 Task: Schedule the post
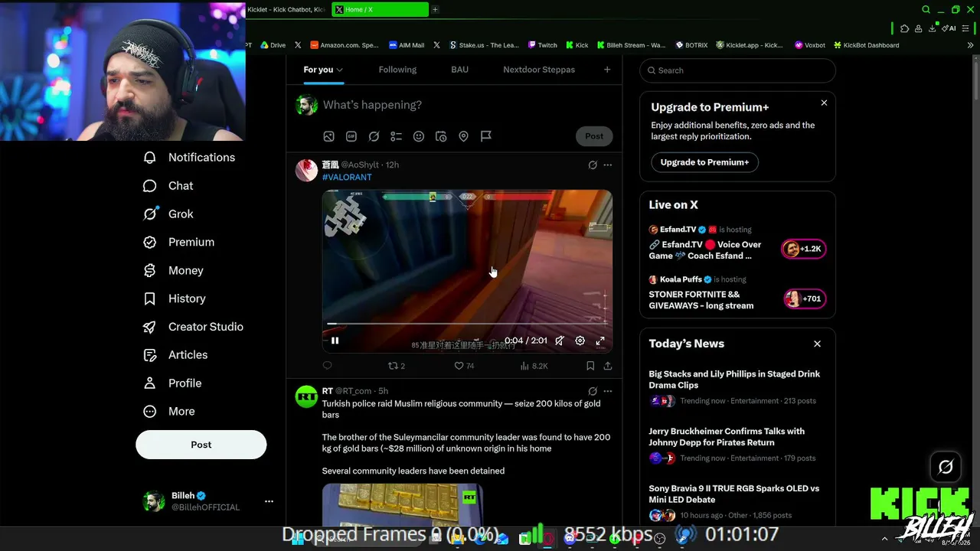pyautogui.click(x=441, y=136)
